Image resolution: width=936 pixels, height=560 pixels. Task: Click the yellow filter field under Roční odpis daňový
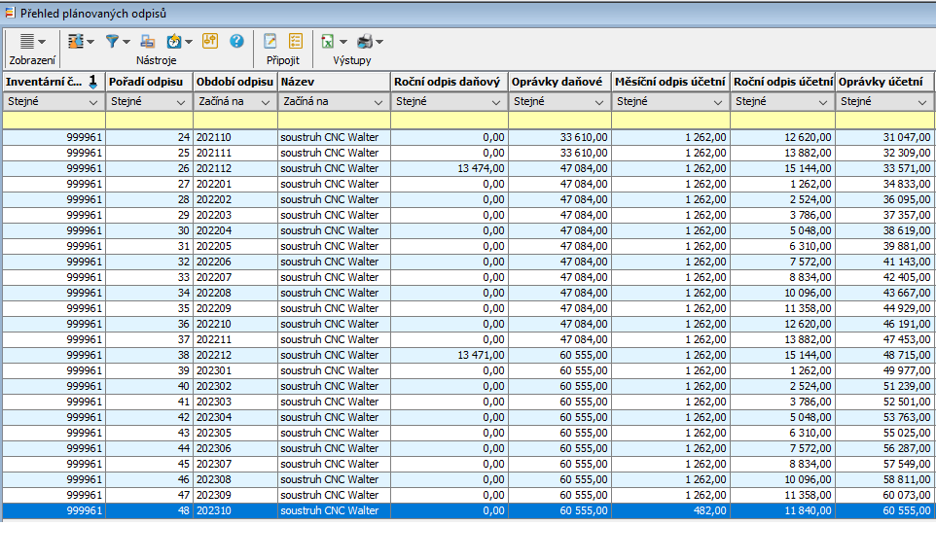449,121
